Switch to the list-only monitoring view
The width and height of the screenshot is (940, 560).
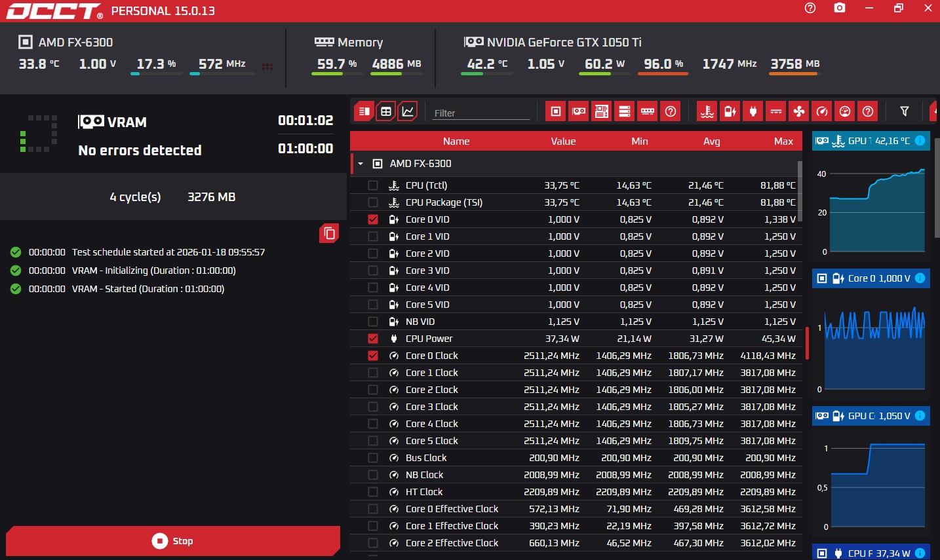point(364,111)
